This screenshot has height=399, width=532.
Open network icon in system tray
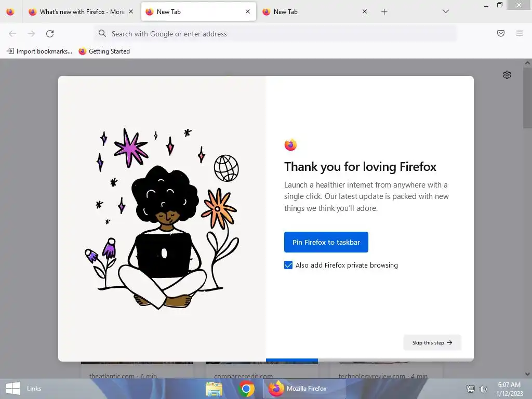(x=470, y=389)
